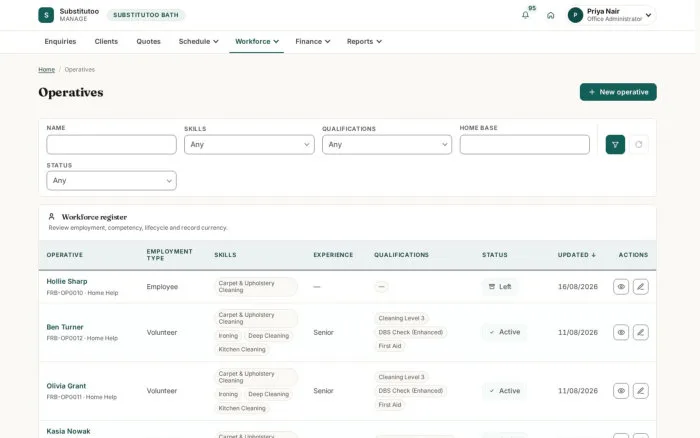Go to Enquiries tab

pyautogui.click(x=60, y=42)
